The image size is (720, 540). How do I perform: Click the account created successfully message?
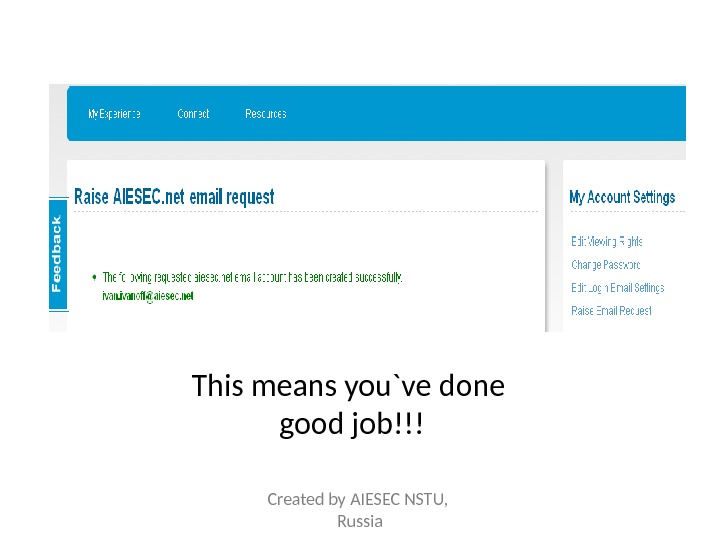(252, 277)
